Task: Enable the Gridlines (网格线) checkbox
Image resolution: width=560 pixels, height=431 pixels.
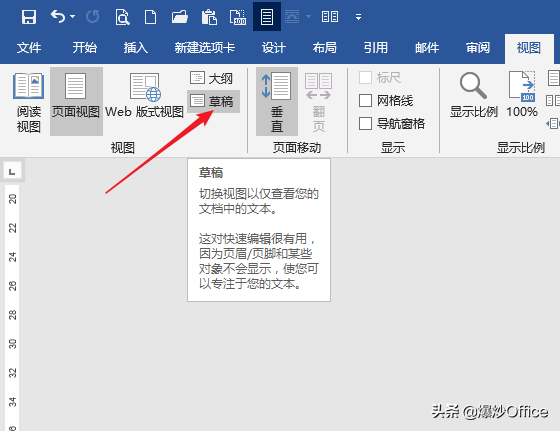Action: [x=386, y=101]
